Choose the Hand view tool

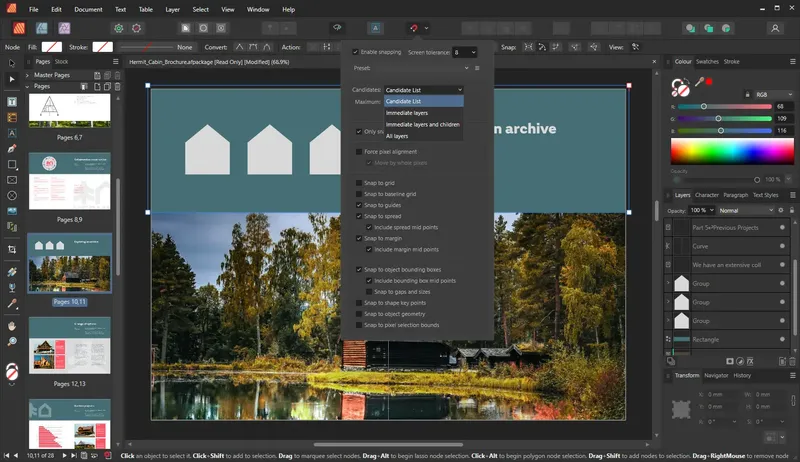[x=12, y=326]
